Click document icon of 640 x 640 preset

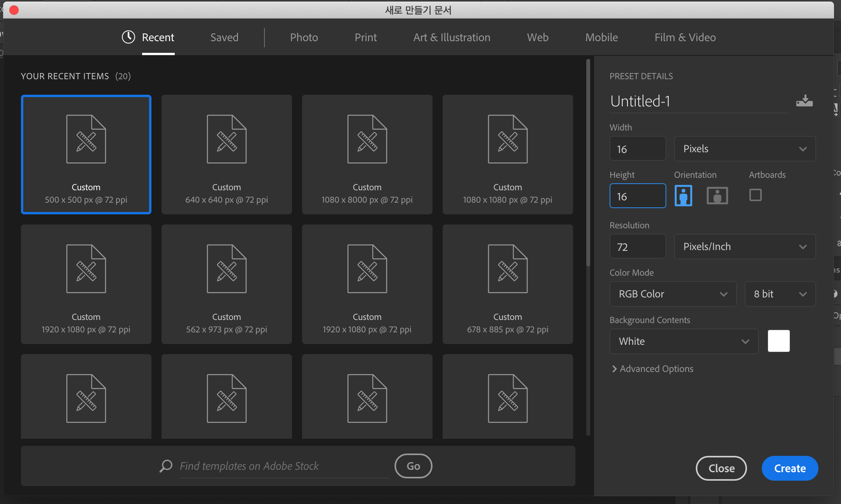[x=226, y=139]
